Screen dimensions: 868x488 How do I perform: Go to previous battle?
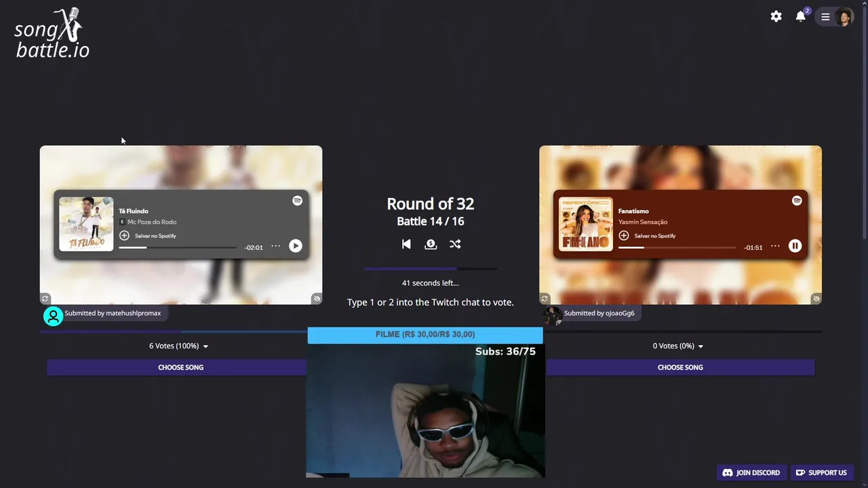pyautogui.click(x=406, y=244)
